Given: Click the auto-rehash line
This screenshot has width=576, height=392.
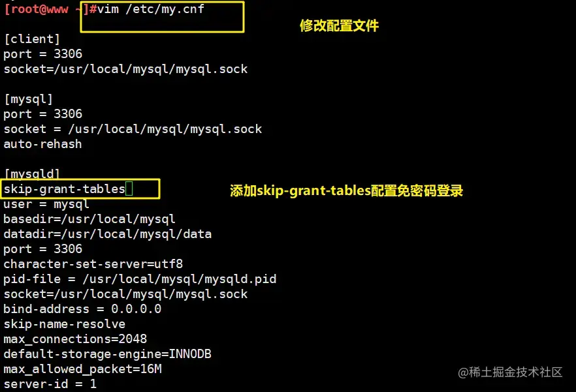Looking at the screenshot, I should [42, 144].
